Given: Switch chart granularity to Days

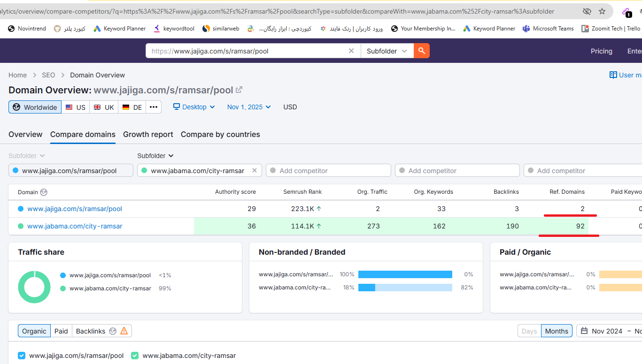Looking at the screenshot, I should point(529,331).
